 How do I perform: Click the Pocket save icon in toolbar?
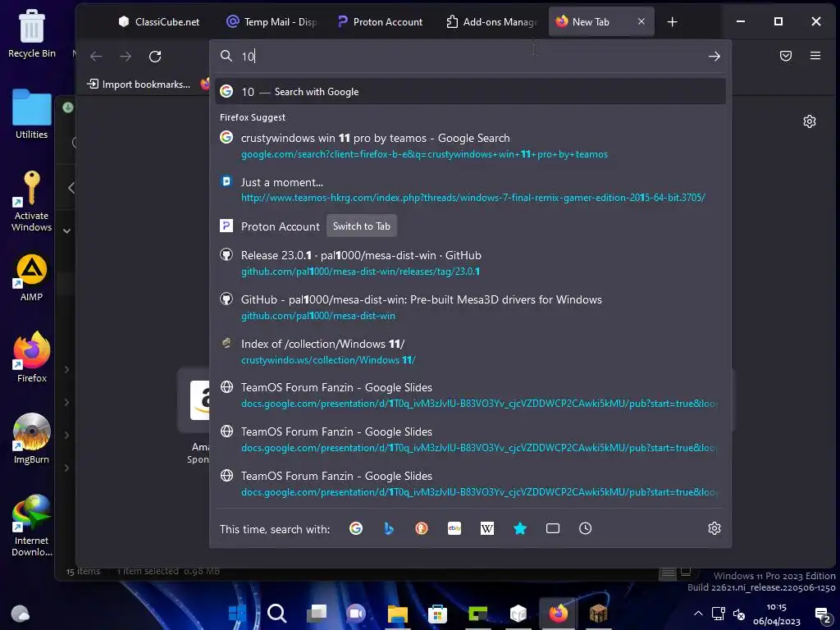(x=785, y=56)
